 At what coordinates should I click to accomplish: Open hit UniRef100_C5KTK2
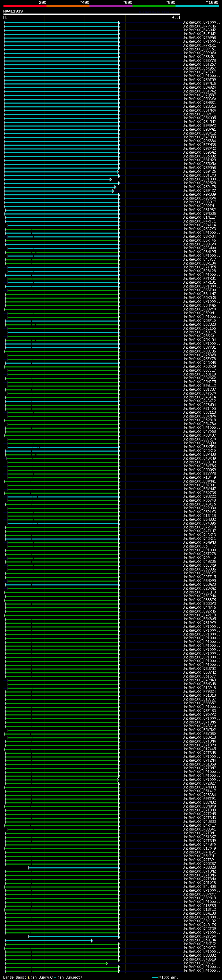(199, 944)
